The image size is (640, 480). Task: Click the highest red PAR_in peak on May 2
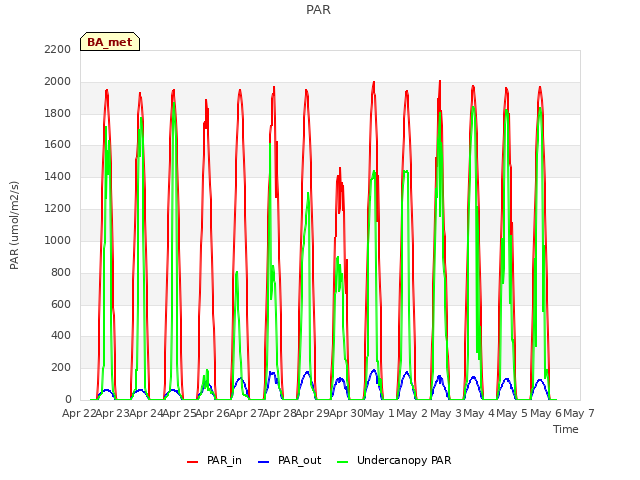(440, 81)
